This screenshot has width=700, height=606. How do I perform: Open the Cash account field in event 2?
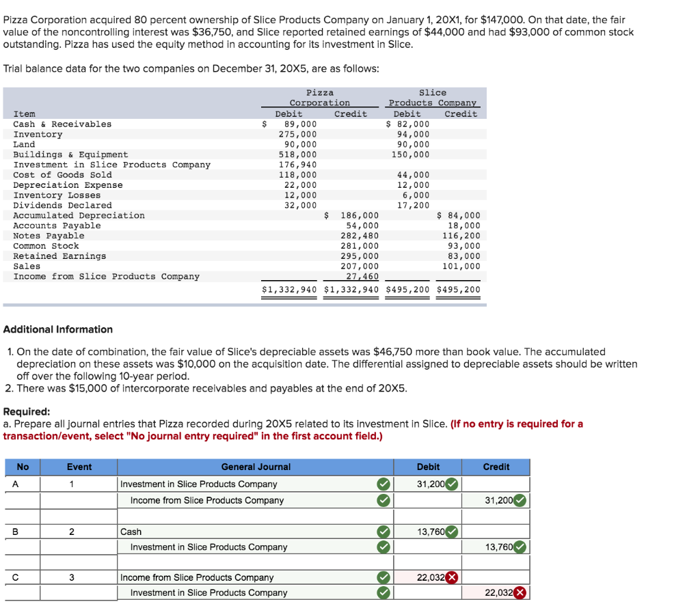[x=256, y=532]
